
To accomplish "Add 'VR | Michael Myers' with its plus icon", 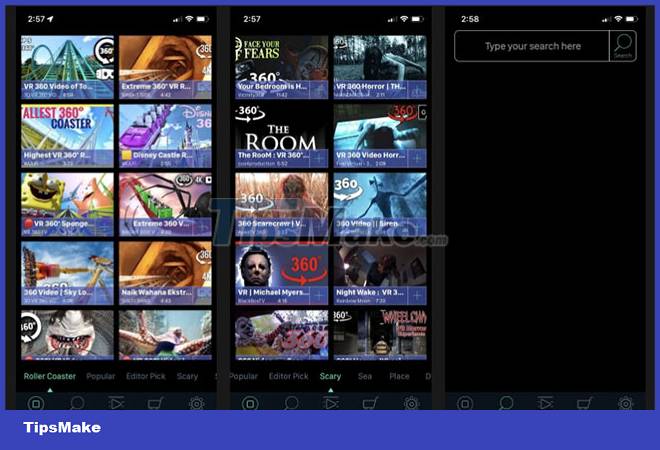I will click(x=319, y=296).
